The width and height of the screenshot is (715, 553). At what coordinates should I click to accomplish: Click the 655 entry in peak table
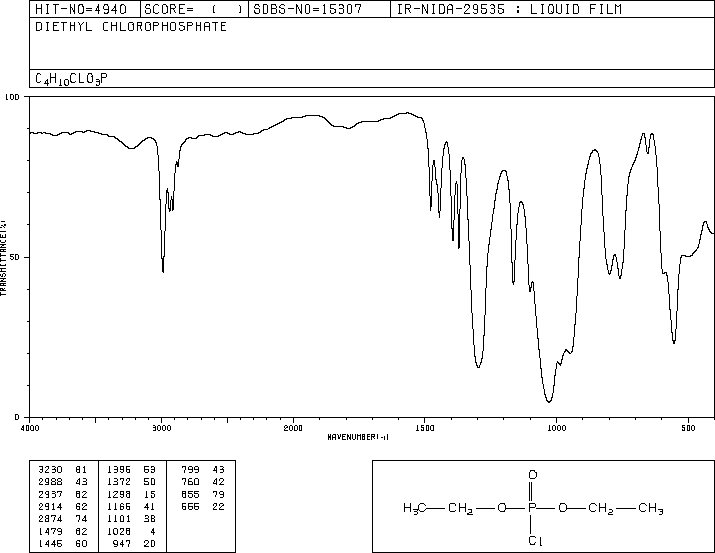pos(190,494)
